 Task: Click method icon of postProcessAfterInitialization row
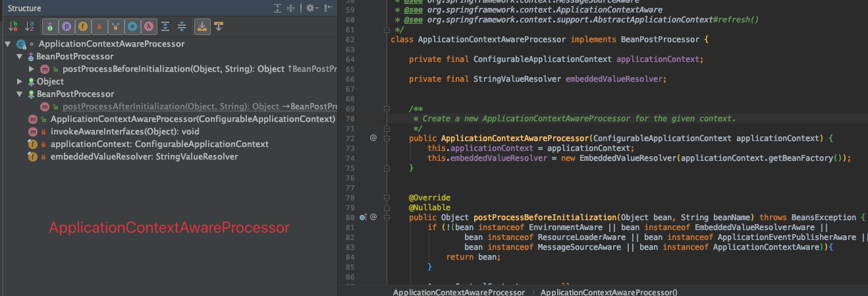[x=44, y=107]
